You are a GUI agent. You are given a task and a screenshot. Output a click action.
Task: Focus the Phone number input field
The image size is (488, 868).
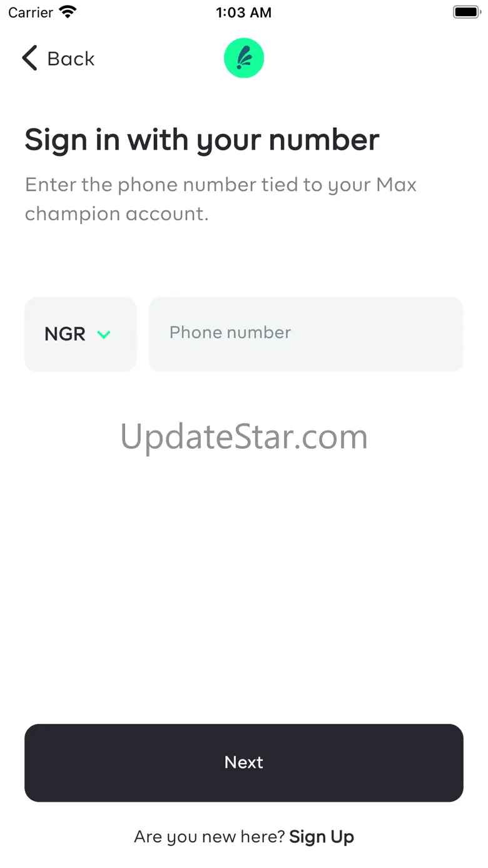click(306, 334)
